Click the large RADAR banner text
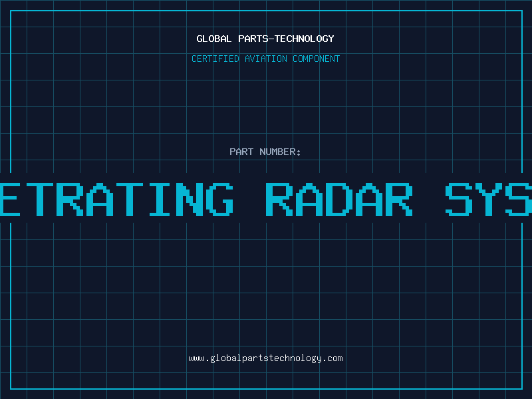 point(339,199)
